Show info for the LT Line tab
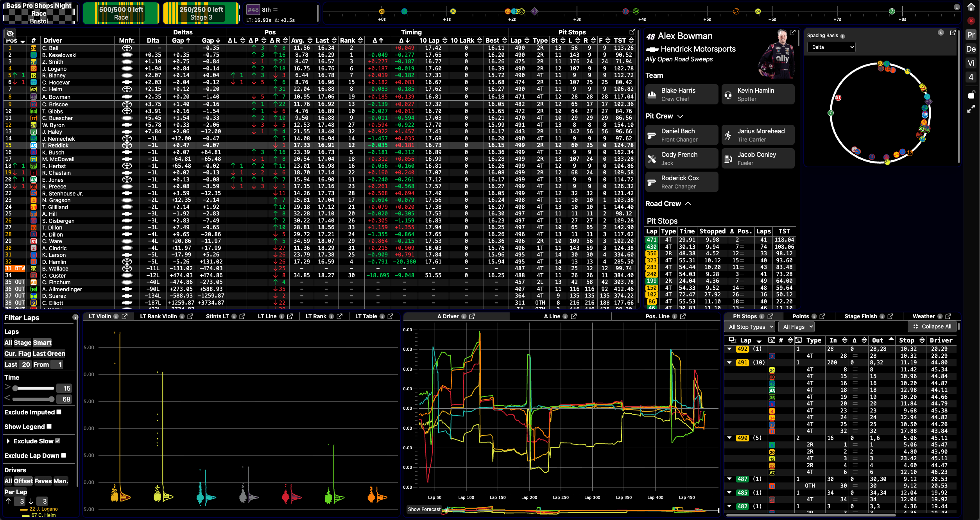Screen dimensions: 980x520 click(281, 316)
